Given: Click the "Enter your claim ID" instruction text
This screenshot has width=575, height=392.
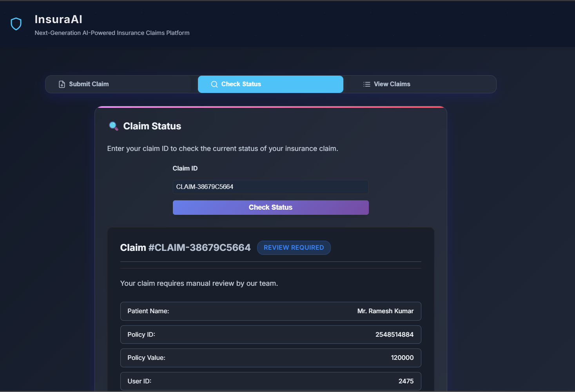Looking at the screenshot, I should (223, 149).
